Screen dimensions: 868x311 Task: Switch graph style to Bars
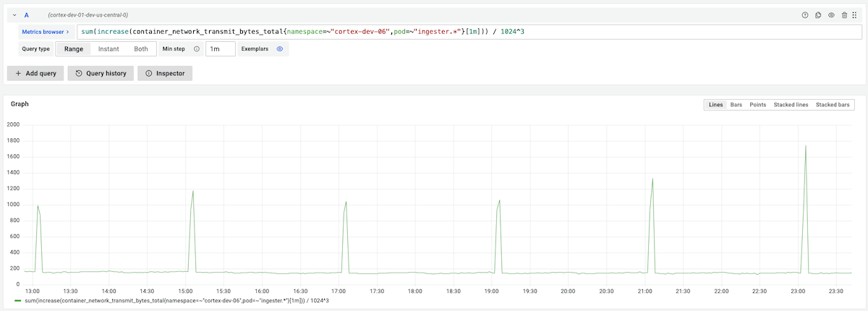pyautogui.click(x=736, y=105)
